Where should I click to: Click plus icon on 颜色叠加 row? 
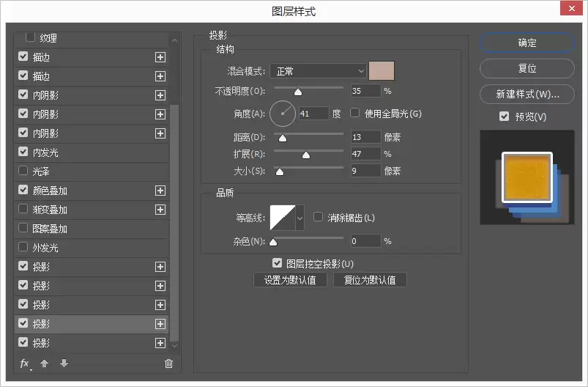coord(160,191)
